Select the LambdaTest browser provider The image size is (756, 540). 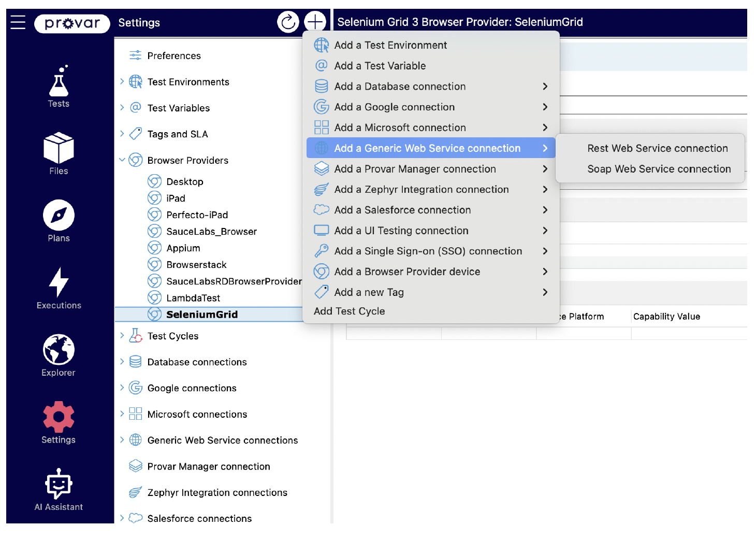pos(193,297)
